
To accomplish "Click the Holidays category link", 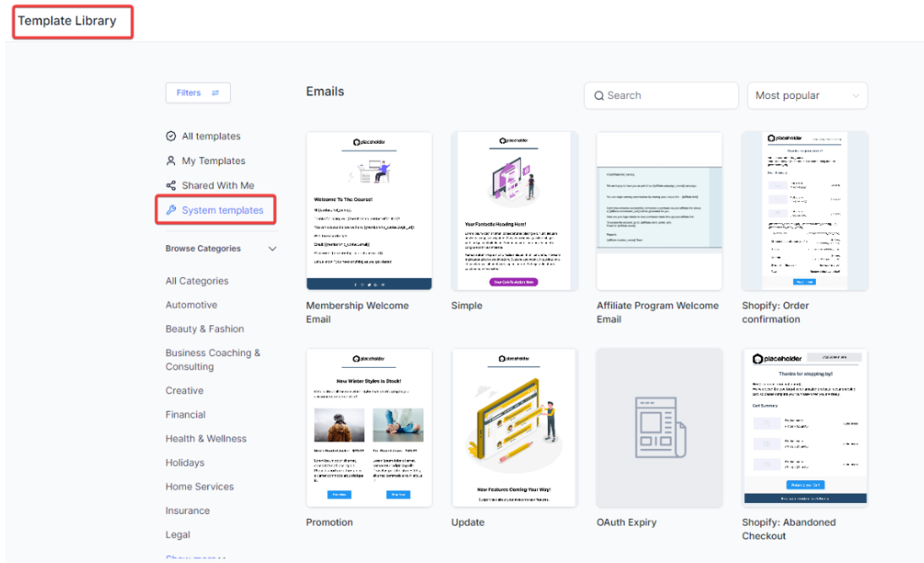I will (x=184, y=462).
